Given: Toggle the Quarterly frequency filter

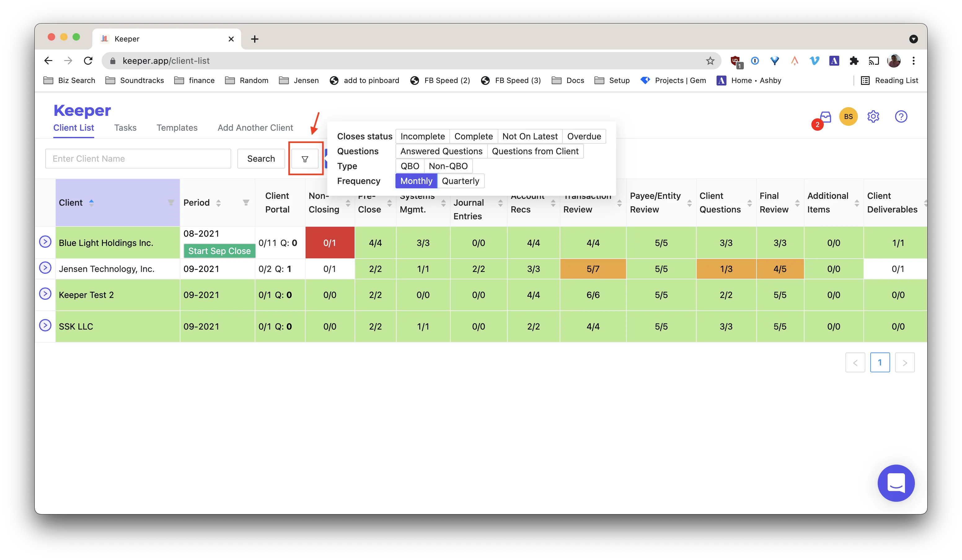Looking at the screenshot, I should [460, 181].
